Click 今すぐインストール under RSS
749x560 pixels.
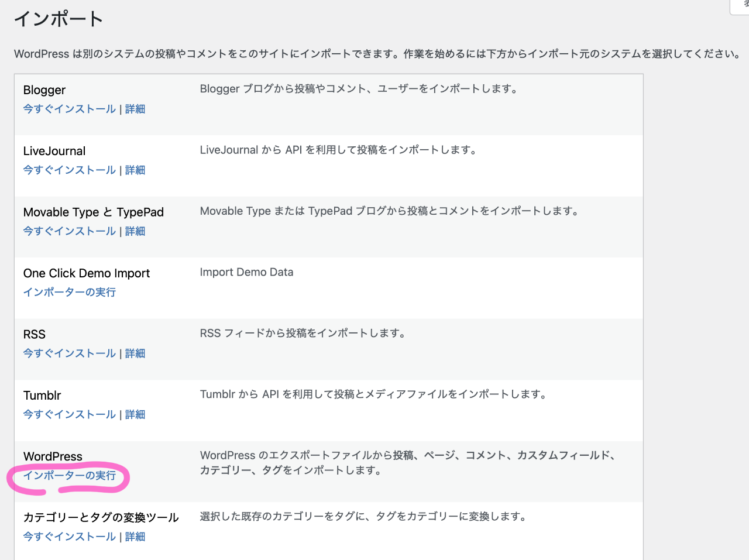pyautogui.click(x=70, y=354)
